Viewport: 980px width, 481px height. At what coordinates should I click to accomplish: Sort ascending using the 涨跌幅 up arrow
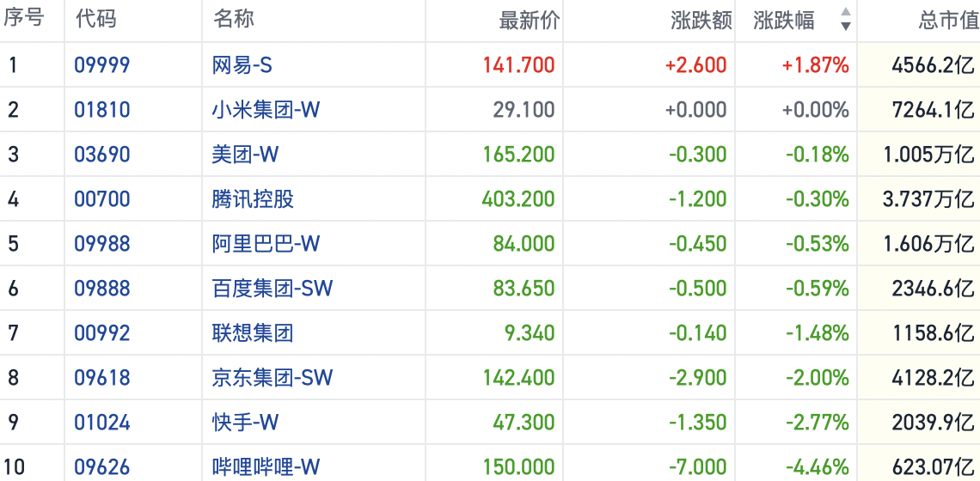coord(845,12)
